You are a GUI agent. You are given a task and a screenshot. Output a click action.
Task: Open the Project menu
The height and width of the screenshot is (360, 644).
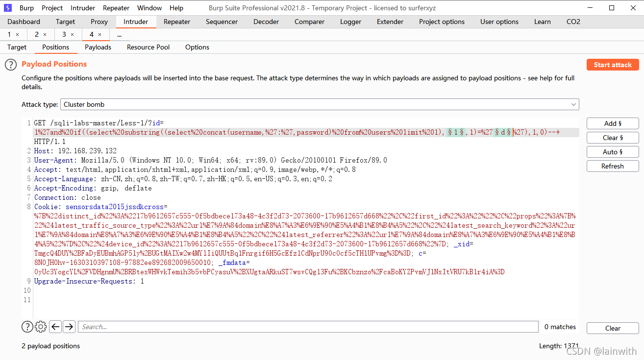52,8
